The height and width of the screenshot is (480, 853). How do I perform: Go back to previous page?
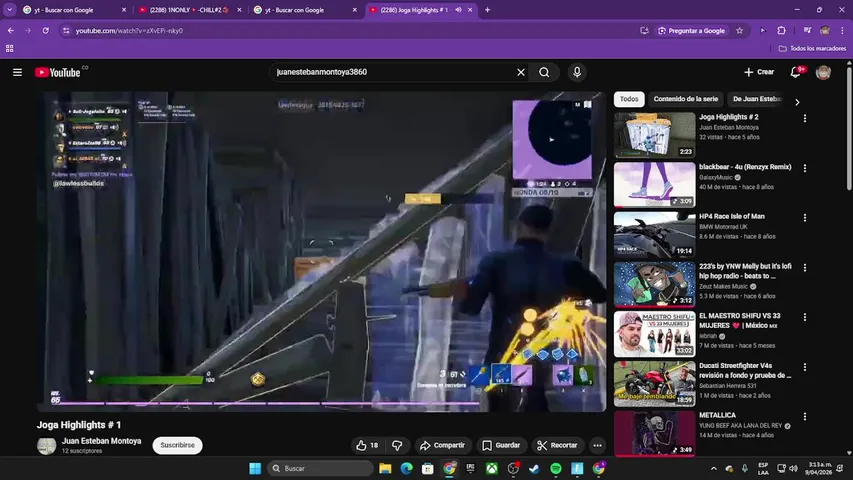pyautogui.click(x=11, y=30)
